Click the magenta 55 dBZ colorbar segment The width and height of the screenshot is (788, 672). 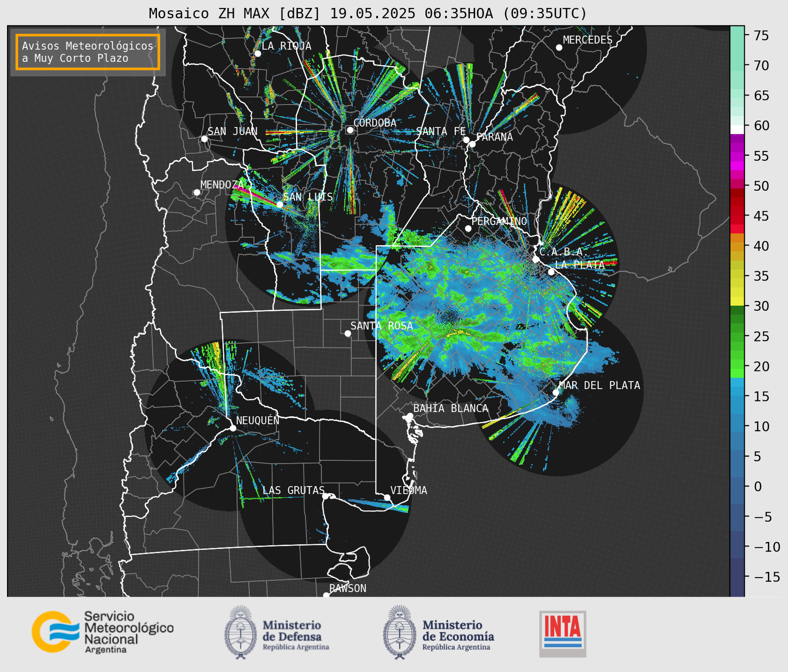coord(737,157)
